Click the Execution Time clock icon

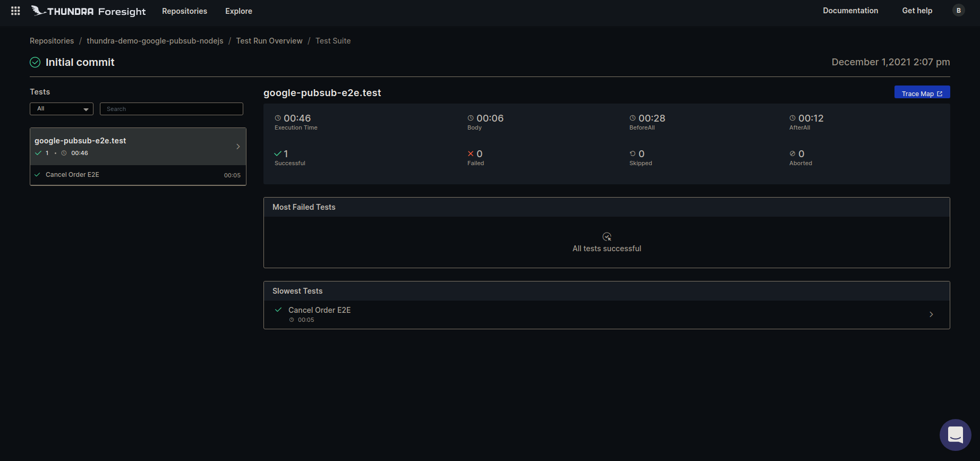[278, 118]
